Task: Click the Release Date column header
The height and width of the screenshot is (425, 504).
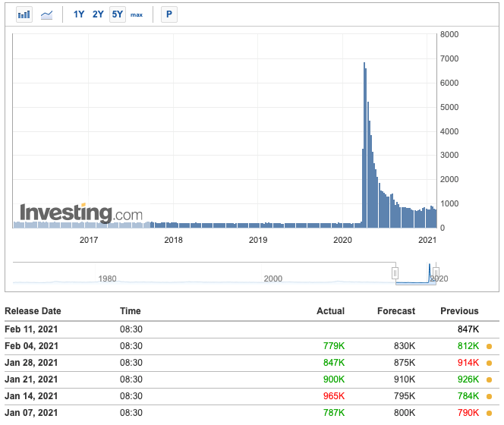Action: click(x=33, y=311)
